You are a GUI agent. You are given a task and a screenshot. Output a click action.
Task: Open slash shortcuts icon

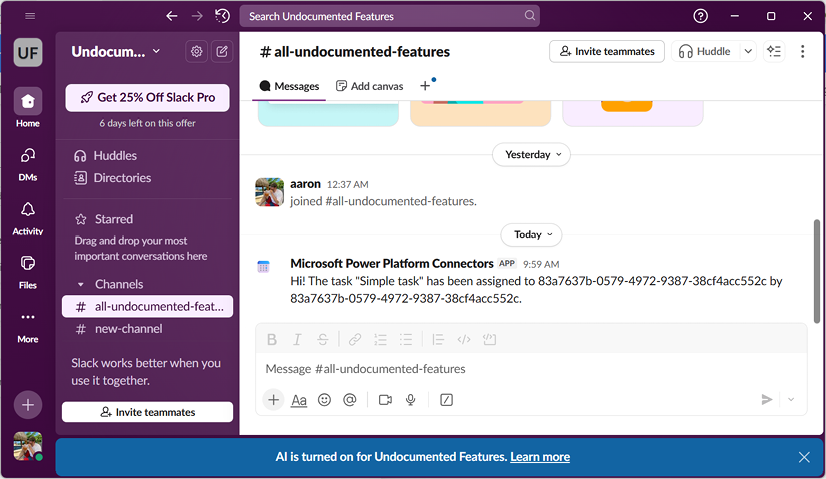tap(446, 400)
